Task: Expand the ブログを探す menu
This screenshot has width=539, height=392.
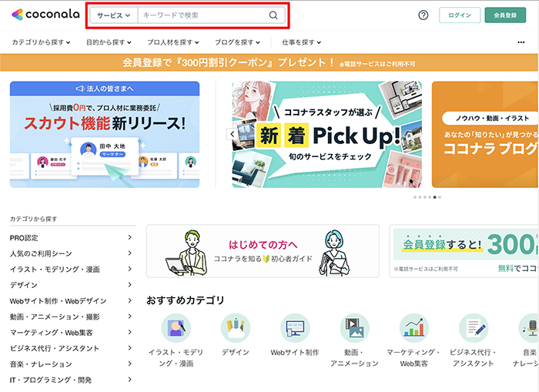Action: tap(237, 42)
